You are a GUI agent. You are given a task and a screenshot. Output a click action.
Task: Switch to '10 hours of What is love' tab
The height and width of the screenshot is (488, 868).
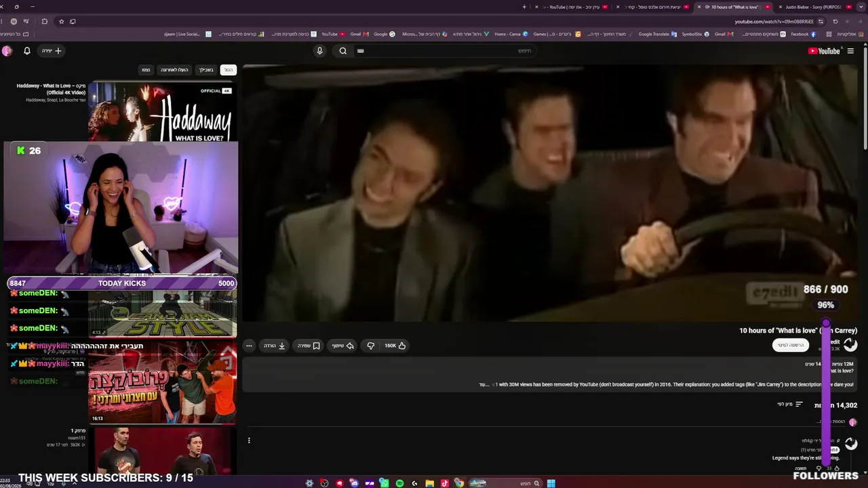[x=734, y=7]
